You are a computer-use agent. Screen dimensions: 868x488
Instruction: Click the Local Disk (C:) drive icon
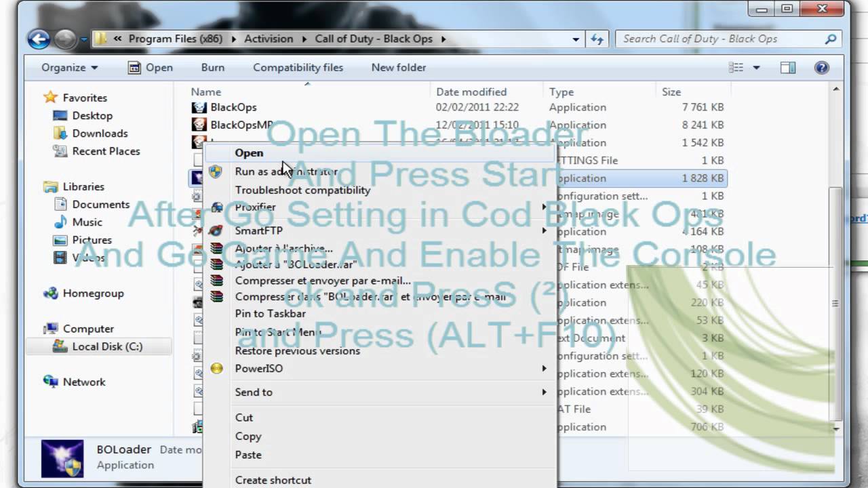(x=60, y=346)
